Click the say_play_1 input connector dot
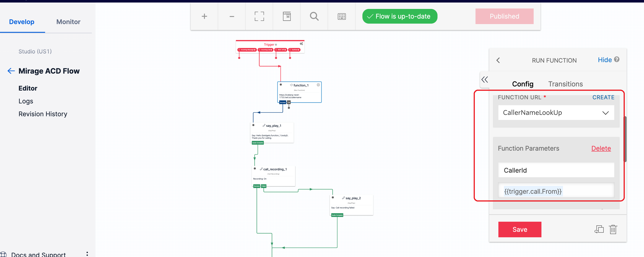The image size is (644, 257). tap(253, 125)
